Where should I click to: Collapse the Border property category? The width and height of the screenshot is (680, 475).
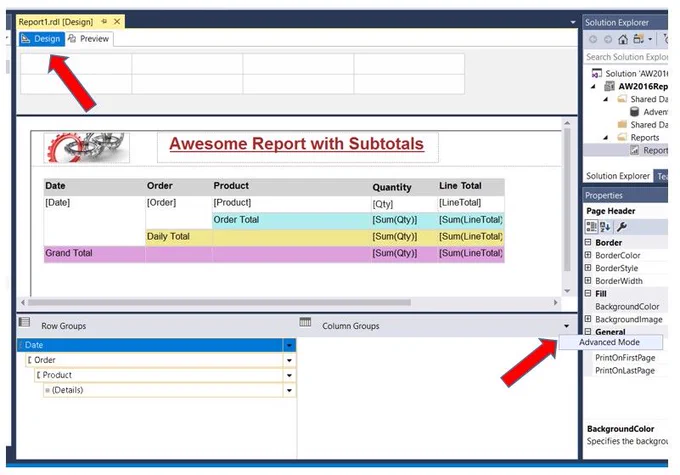588,242
